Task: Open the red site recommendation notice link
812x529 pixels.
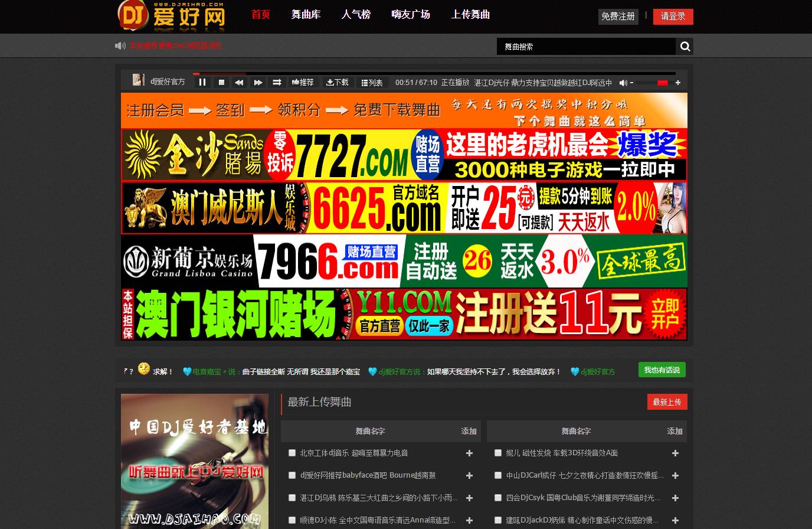Action: click(176, 45)
